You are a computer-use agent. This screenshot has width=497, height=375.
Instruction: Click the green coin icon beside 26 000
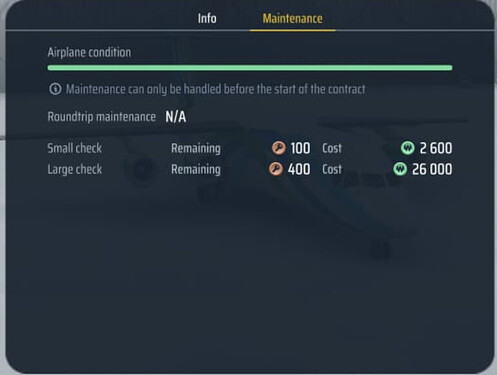400,169
